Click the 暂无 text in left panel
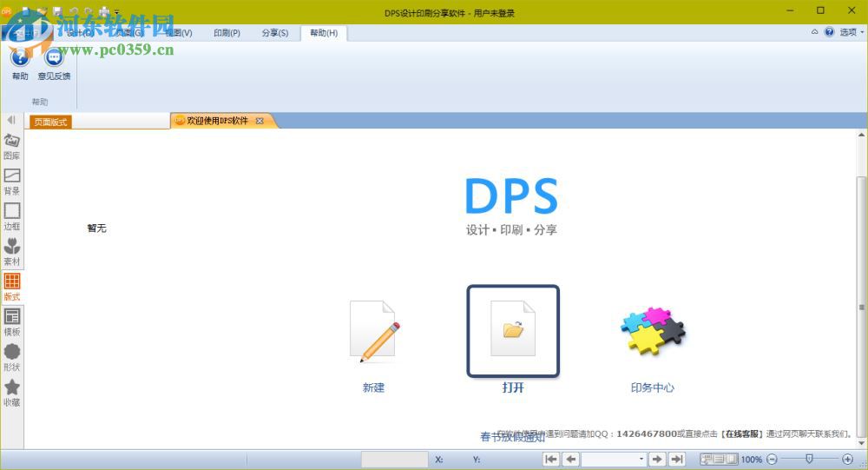The height and width of the screenshot is (470, 868). (x=97, y=228)
